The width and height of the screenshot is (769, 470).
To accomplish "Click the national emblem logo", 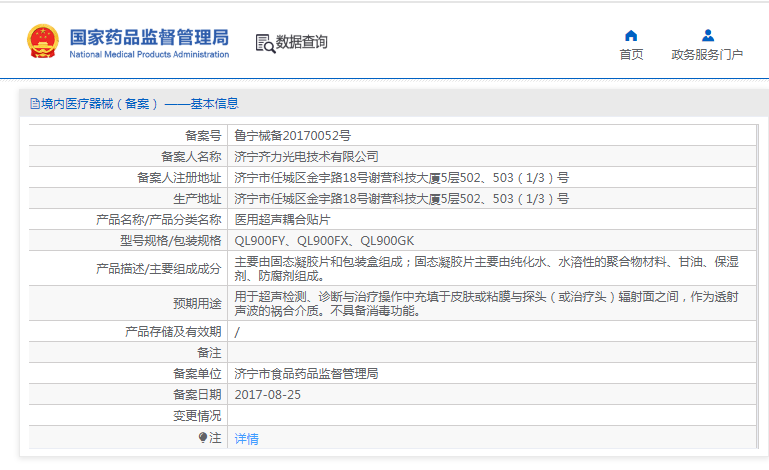I will (x=43, y=41).
